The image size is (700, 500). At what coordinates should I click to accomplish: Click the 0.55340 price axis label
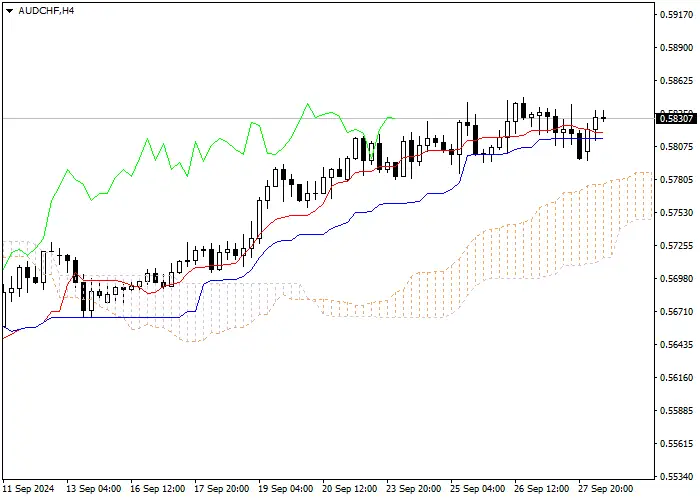tap(677, 477)
